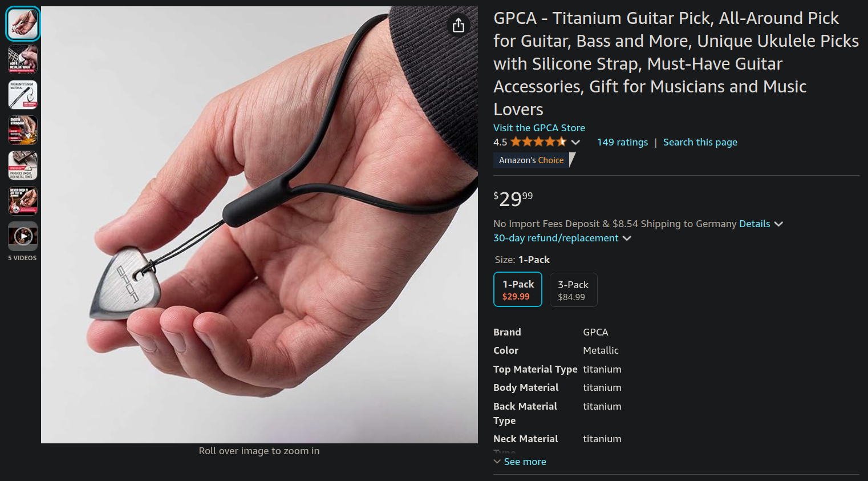The height and width of the screenshot is (481, 868).
Task: Click the main guitar pick product image
Action: click(259, 225)
